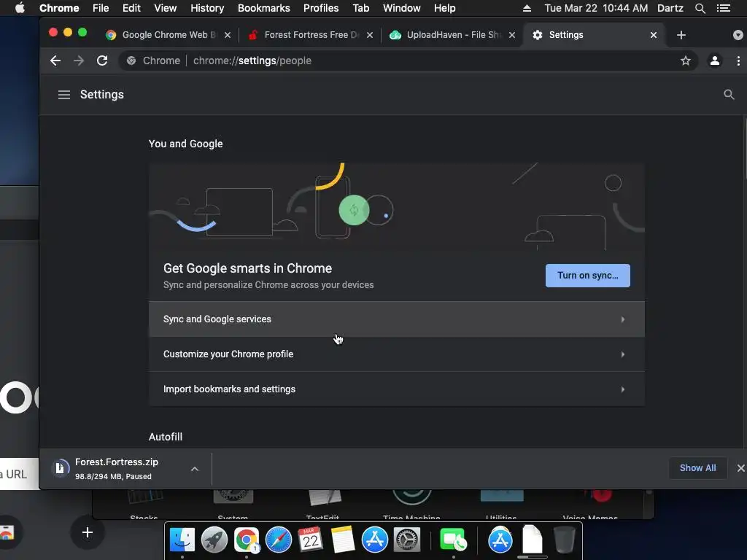747x560 pixels.
Task: Open a new tab with plus button
Action: click(x=681, y=35)
